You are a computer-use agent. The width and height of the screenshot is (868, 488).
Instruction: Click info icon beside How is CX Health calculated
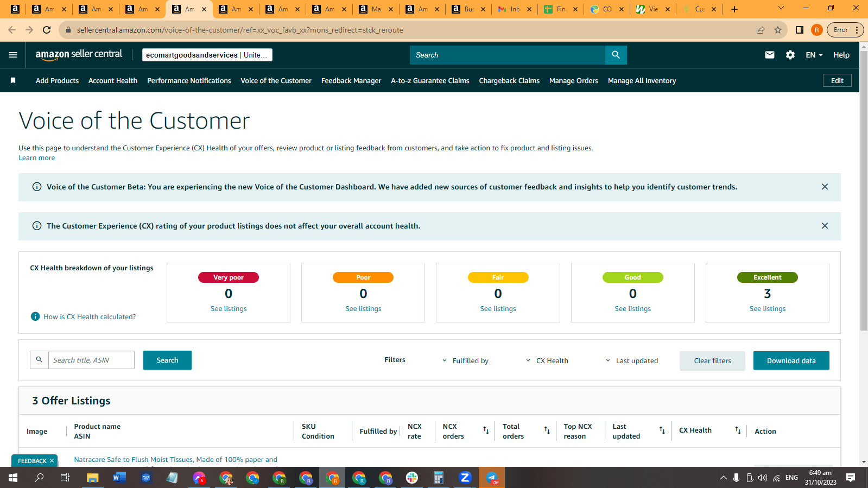[x=35, y=316]
